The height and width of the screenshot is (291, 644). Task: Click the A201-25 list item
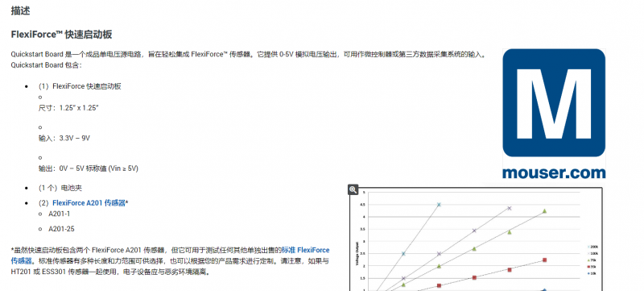(x=62, y=229)
